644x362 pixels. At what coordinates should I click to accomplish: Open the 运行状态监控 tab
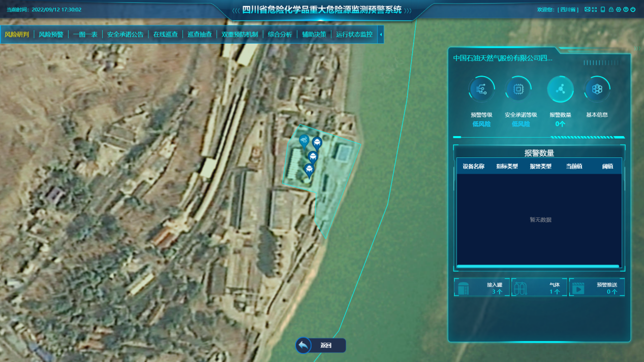click(354, 35)
